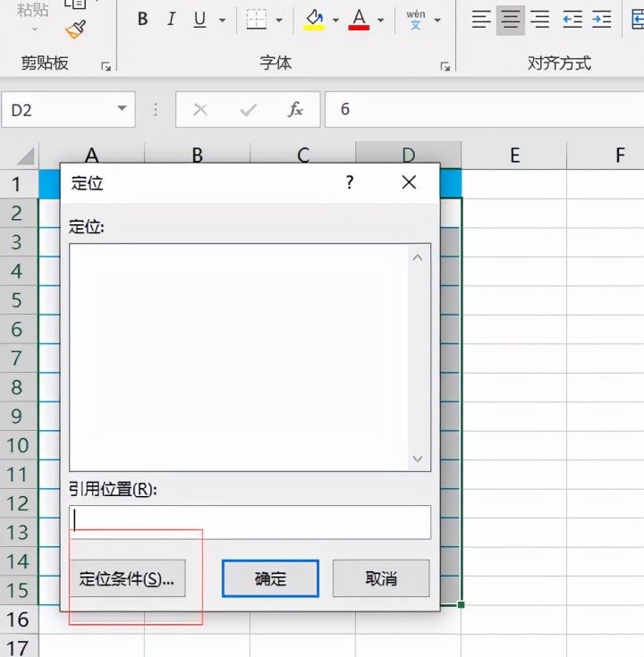Increase indent
The width and height of the screenshot is (644, 657).
[x=602, y=20]
